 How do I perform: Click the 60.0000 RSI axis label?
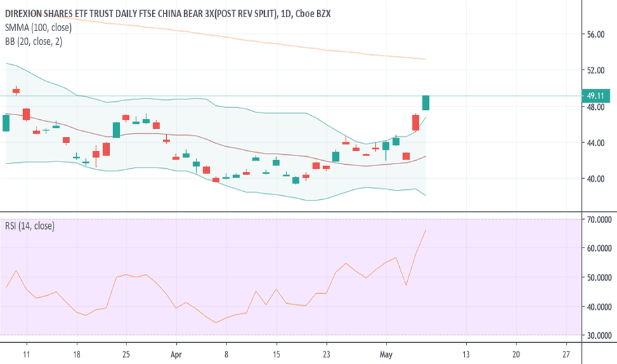599,248
